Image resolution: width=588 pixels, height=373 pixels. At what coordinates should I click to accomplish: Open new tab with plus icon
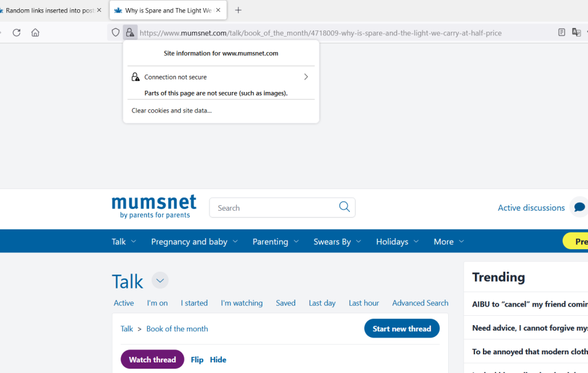coord(238,10)
